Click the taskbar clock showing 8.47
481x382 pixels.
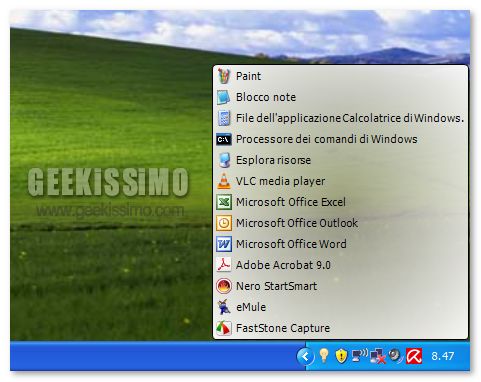[443, 356]
